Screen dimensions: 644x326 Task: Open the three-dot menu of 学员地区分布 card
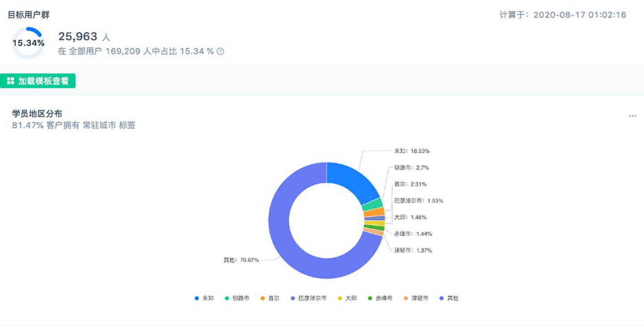coord(632,116)
